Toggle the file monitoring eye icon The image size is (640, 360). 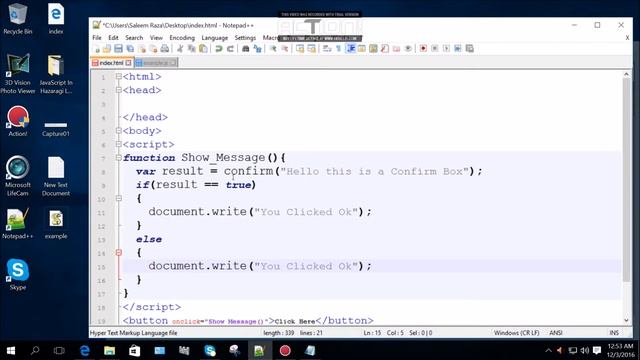pyautogui.click(x=408, y=49)
